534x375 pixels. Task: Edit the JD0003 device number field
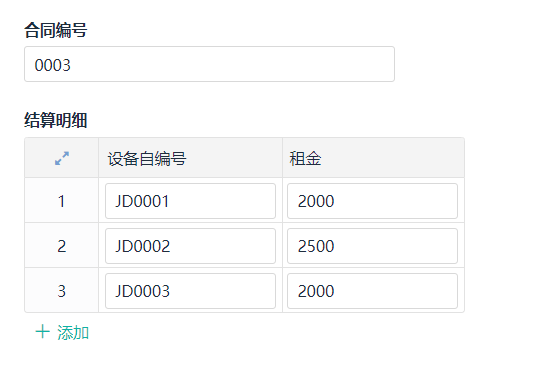tap(190, 291)
